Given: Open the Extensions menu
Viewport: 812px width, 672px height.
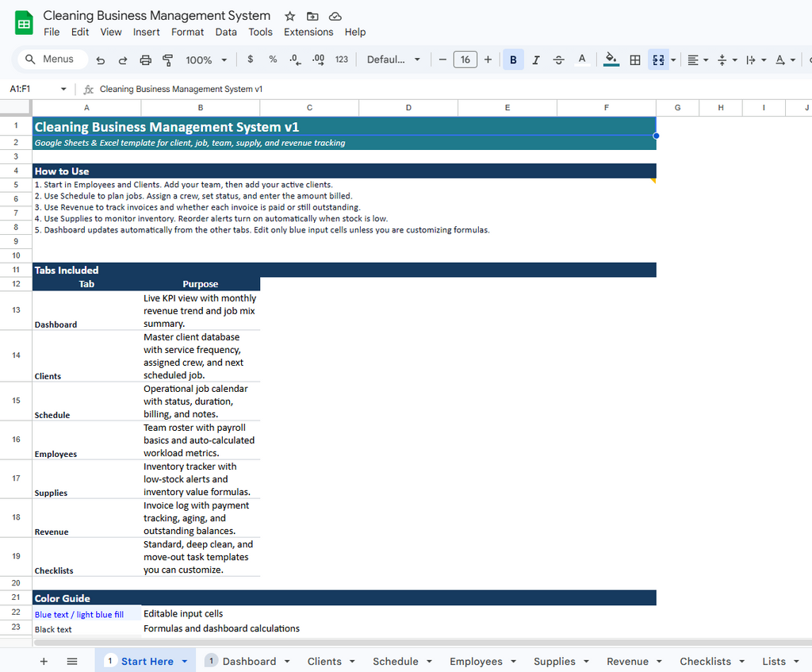Looking at the screenshot, I should click(x=308, y=32).
